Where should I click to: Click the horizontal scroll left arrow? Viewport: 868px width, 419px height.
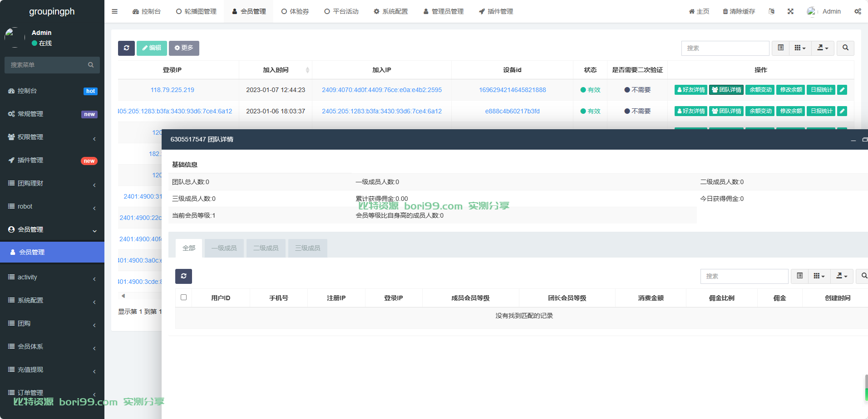coord(123,296)
